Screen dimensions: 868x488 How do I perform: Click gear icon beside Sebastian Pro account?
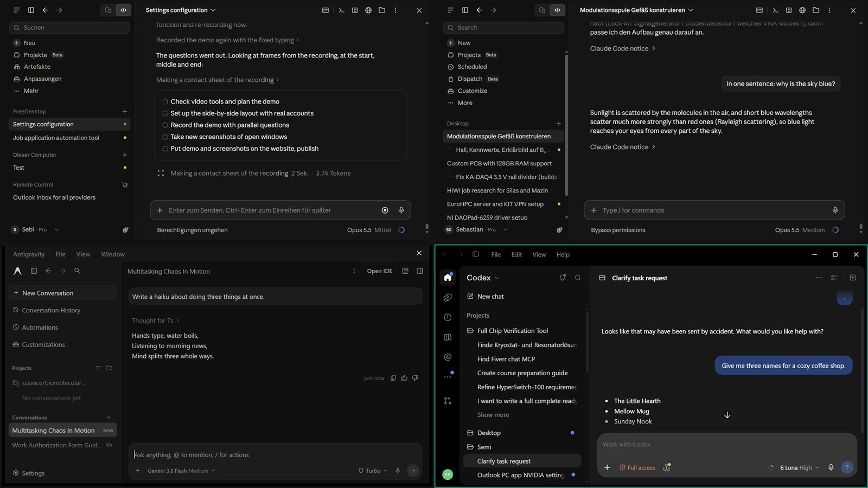pos(559,230)
